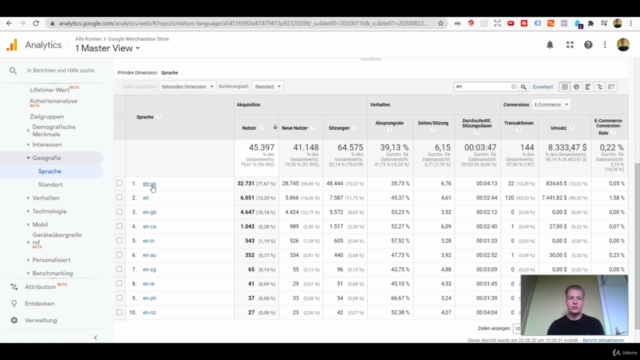Collapse the Geografie section
This screenshot has height=360, width=640.
pyautogui.click(x=28, y=158)
